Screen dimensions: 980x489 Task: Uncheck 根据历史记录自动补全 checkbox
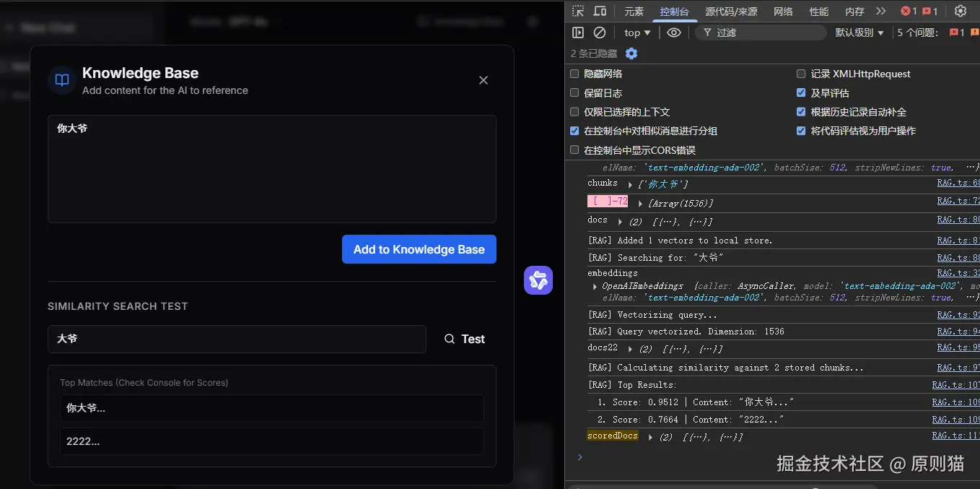click(x=801, y=112)
